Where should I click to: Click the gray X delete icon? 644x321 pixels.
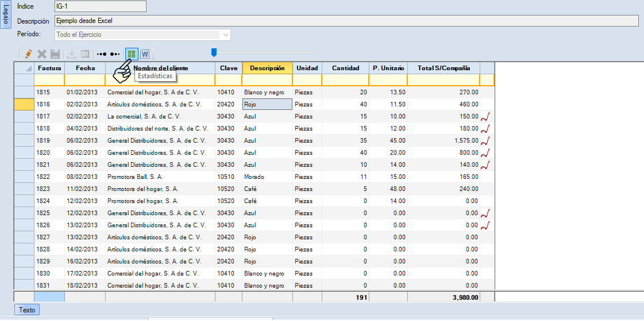(42, 54)
